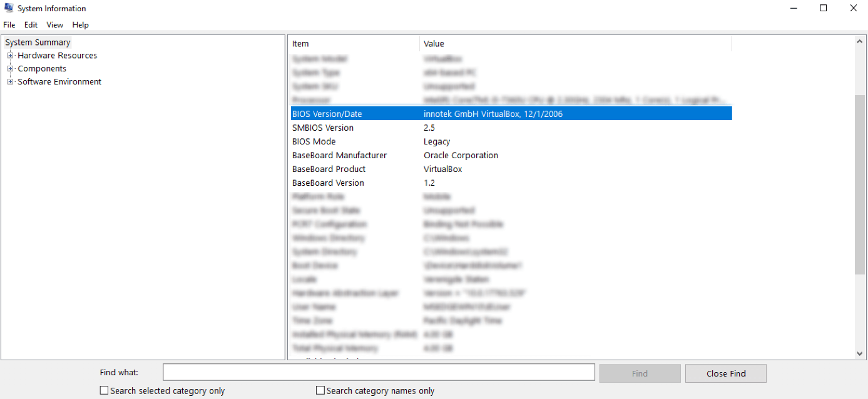Expand the Software Environment tree node

tap(10, 82)
